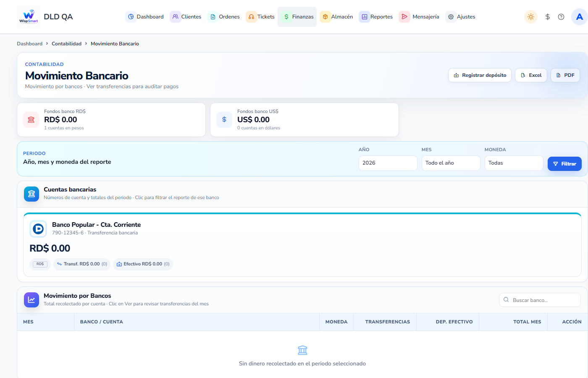The image size is (588, 378).
Task: Click the RD$ currency badge
Action: 40,264
